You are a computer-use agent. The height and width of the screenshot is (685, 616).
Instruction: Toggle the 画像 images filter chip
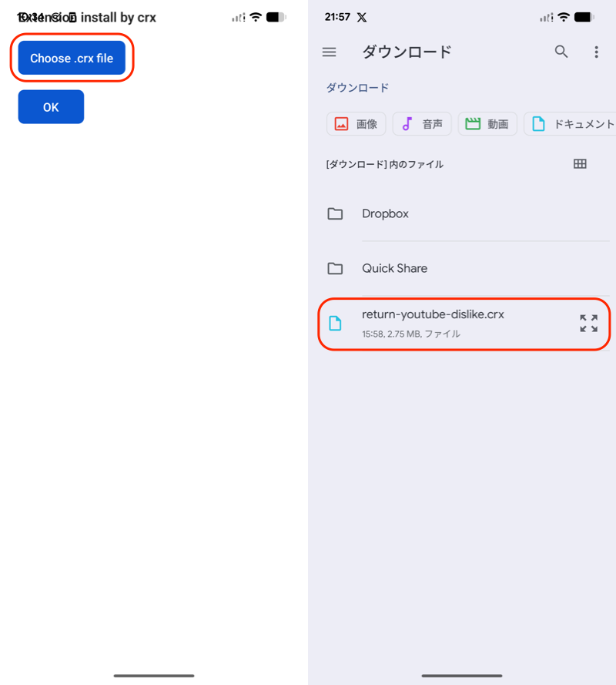click(x=356, y=123)
